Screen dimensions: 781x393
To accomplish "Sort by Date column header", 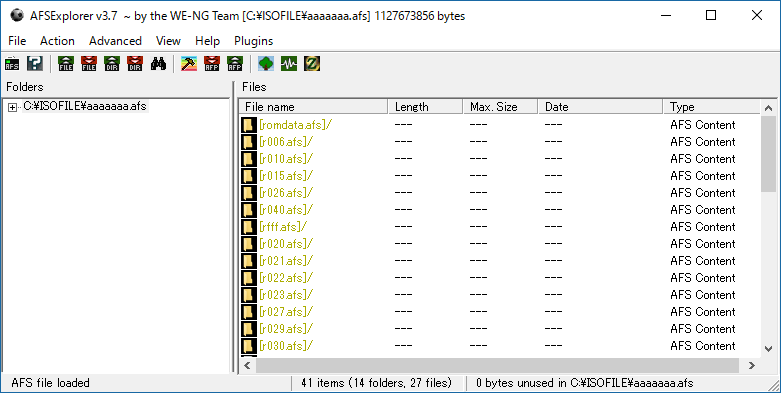I will pos(601,107).
